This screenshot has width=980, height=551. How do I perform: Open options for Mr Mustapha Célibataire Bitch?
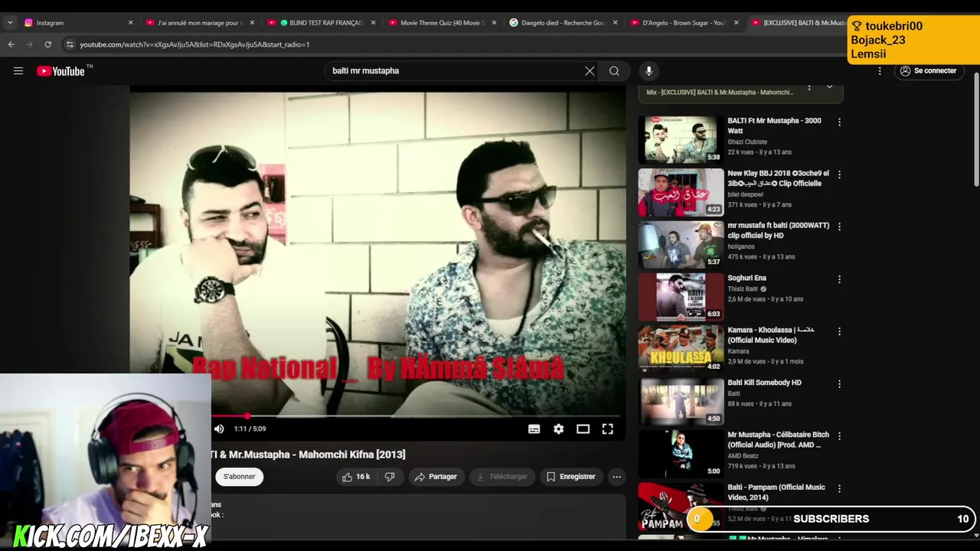[x=839, y=436]
